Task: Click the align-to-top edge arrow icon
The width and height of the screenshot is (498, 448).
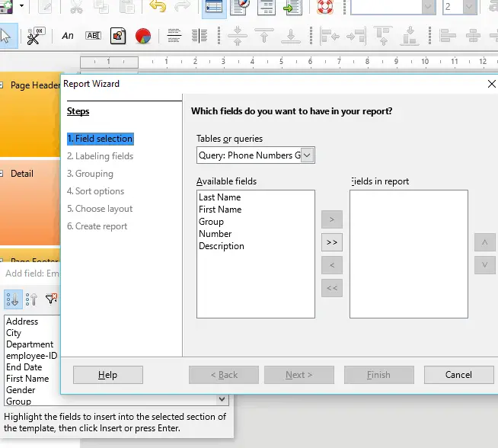Action: (x=383, y=36)
